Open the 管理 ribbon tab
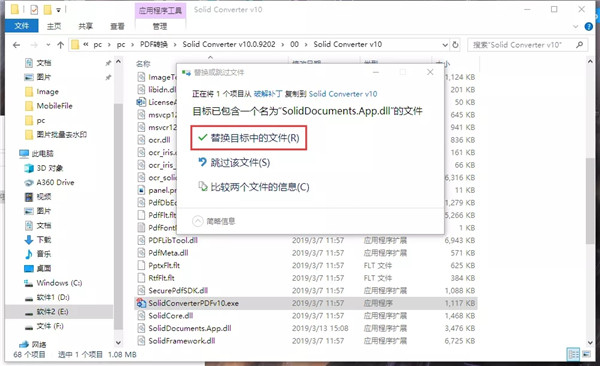Screen dimensions: 600x366 point(160,26)
